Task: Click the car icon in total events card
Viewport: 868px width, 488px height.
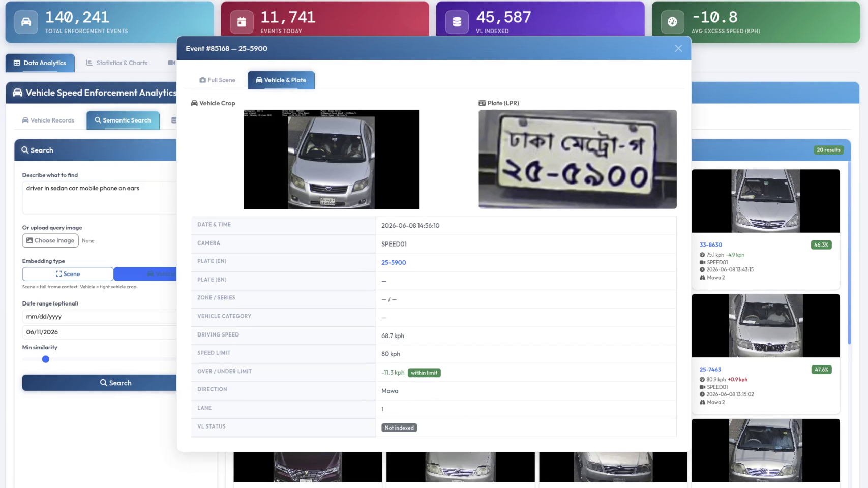Action: click(26, 22)
